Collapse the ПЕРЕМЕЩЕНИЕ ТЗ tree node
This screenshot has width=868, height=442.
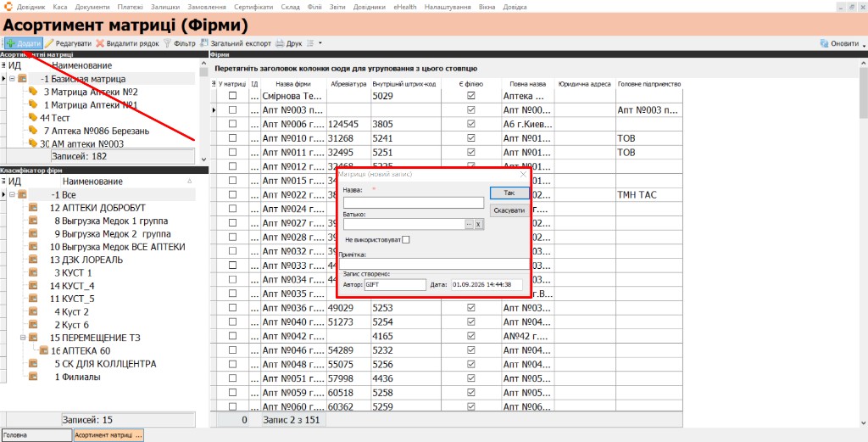click(x=23, y=337)
